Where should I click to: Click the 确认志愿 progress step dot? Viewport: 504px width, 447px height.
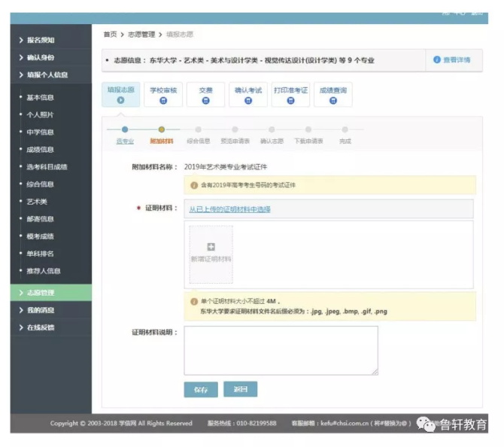click(x=272, y=129)
